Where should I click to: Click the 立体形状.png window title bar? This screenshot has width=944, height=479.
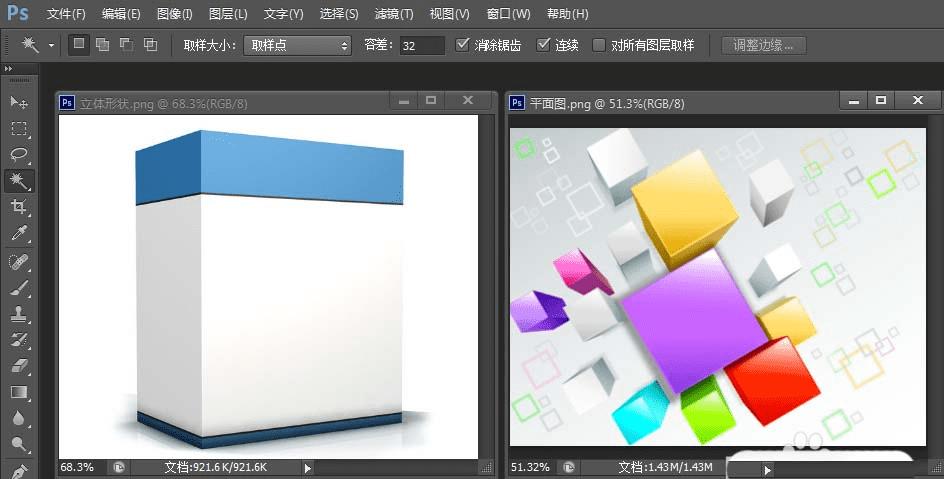click(x=277, y=102)
